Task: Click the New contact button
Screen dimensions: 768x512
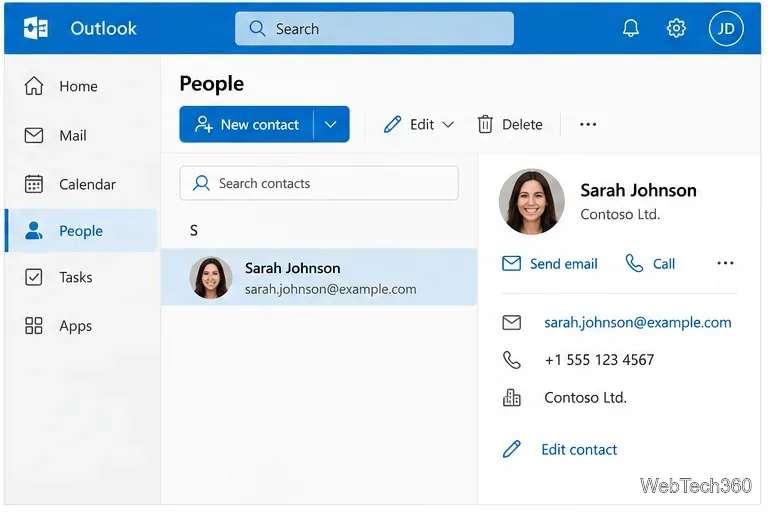Action: pyautogui.click(x=246, y=124)
